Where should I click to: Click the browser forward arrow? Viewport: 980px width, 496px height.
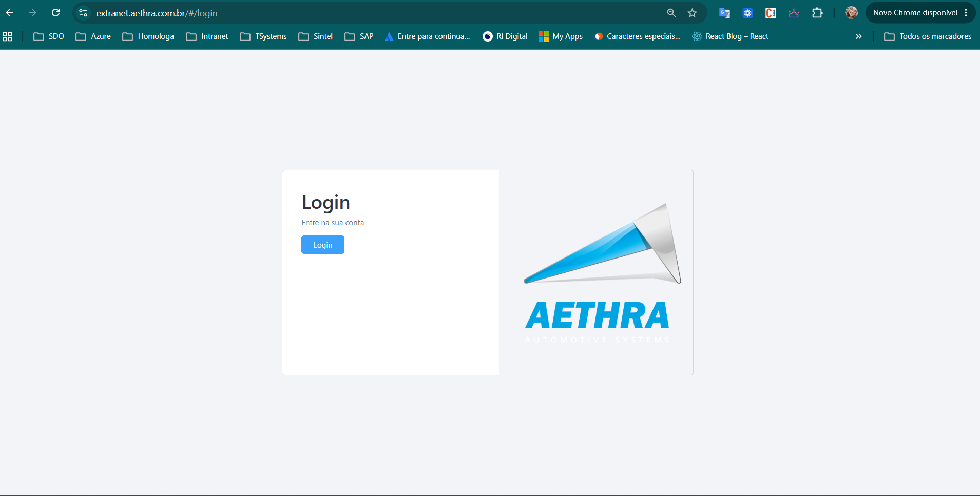coord(33,13)
